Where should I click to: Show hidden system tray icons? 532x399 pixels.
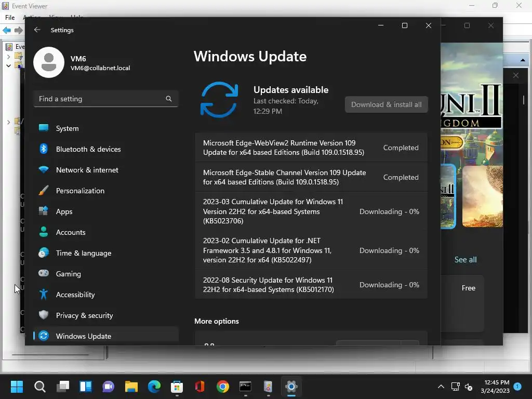click(441, 387)
